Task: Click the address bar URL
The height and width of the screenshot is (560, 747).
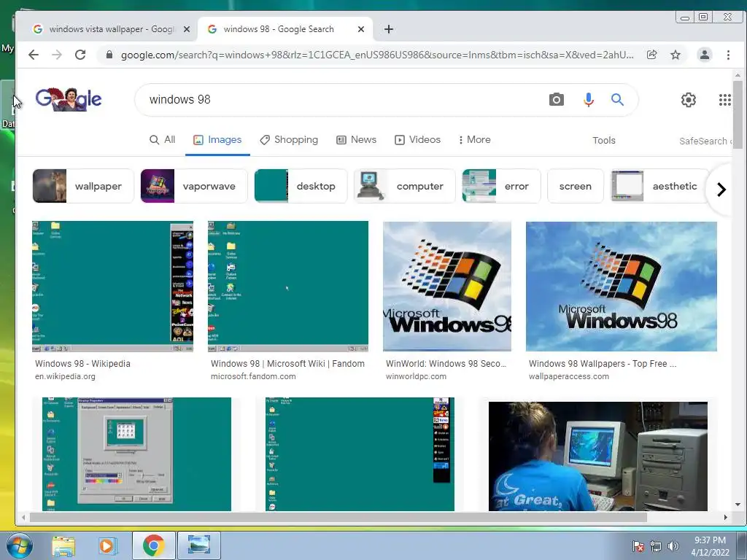Action: [x=377, y=55]
